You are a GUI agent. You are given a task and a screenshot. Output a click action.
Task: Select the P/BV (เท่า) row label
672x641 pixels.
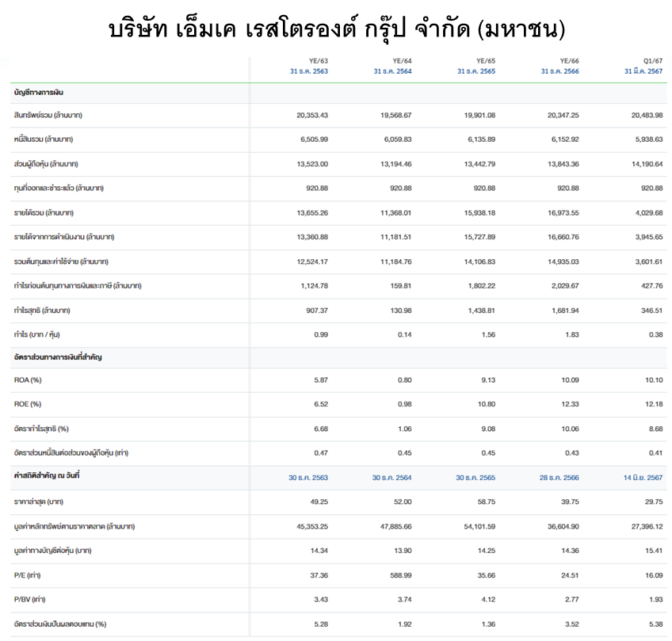tap(30, 599)
